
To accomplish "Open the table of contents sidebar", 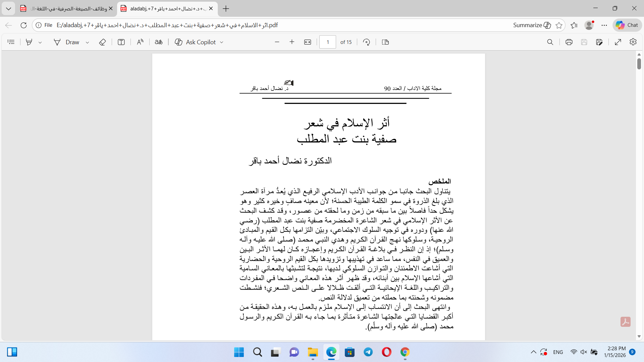I will click(11, 42).
